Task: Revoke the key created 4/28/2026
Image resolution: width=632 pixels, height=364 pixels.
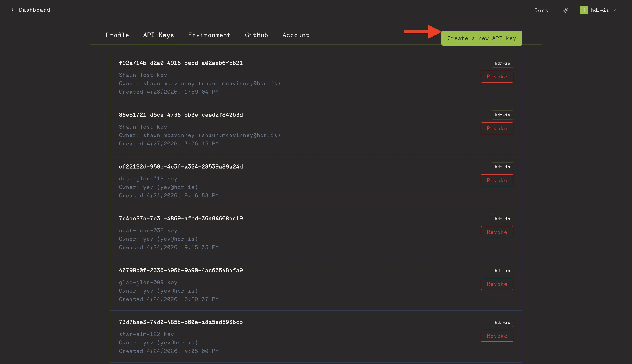Action: (x=497, y=77)
